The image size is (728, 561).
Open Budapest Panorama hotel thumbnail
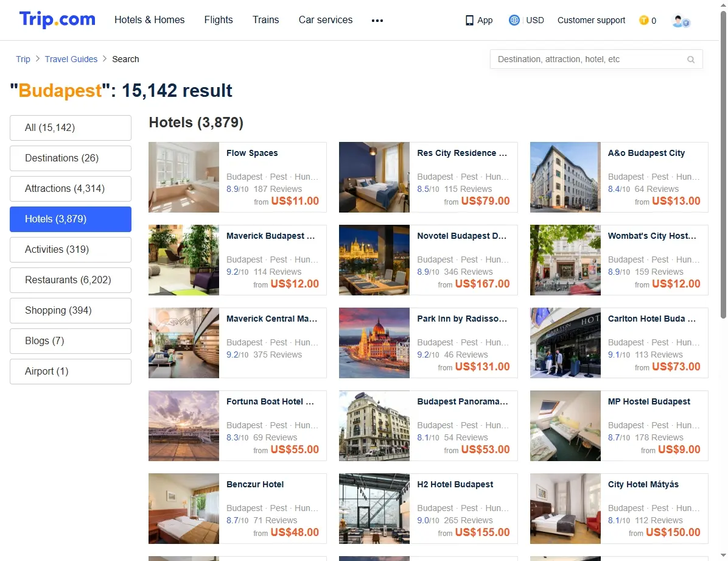374,426
